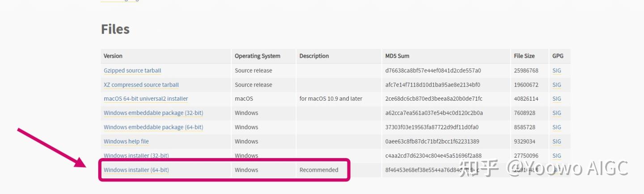
Task: Click SIG for Windows embeddable package (32-bit)
Action: tap(556, 113)
